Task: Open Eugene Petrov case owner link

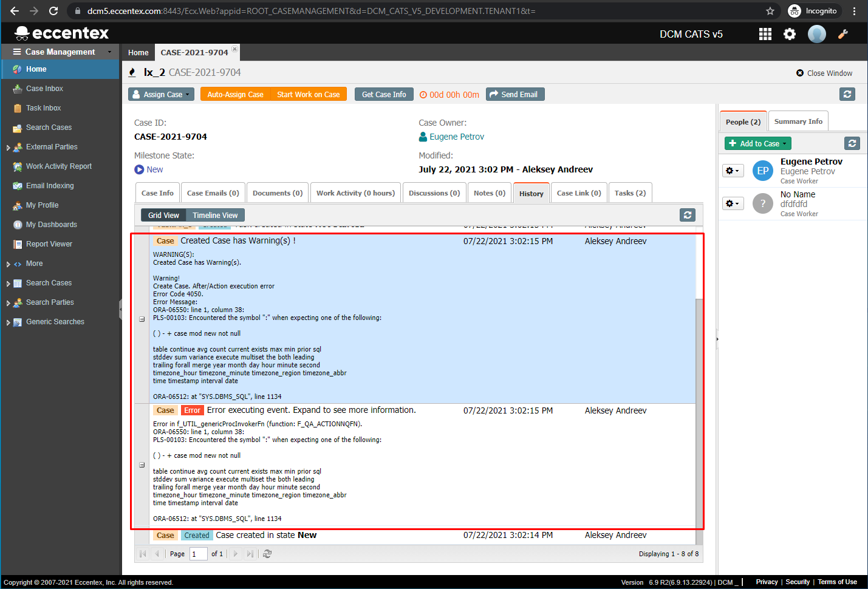Action: [x=457, y=137]
